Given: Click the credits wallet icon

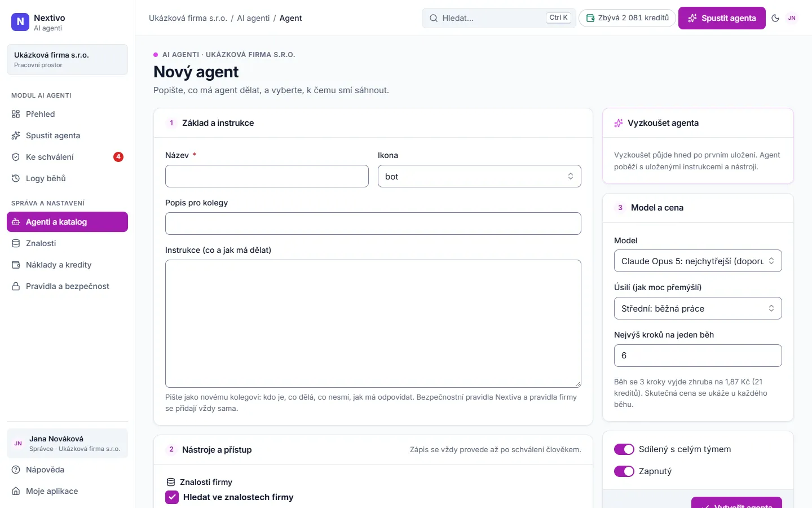Looking at the screenshot, I should (590, 18).
